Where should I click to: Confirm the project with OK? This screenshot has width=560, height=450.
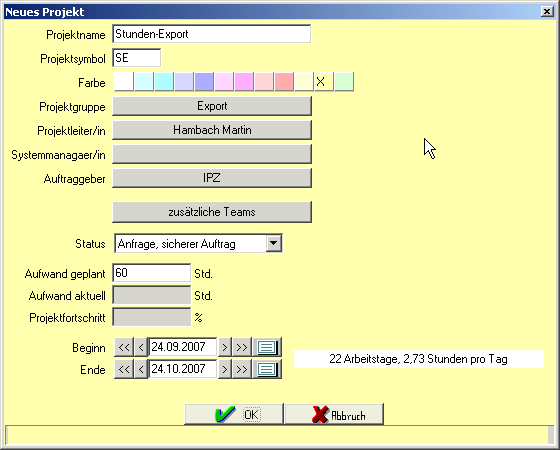(234, 414)
